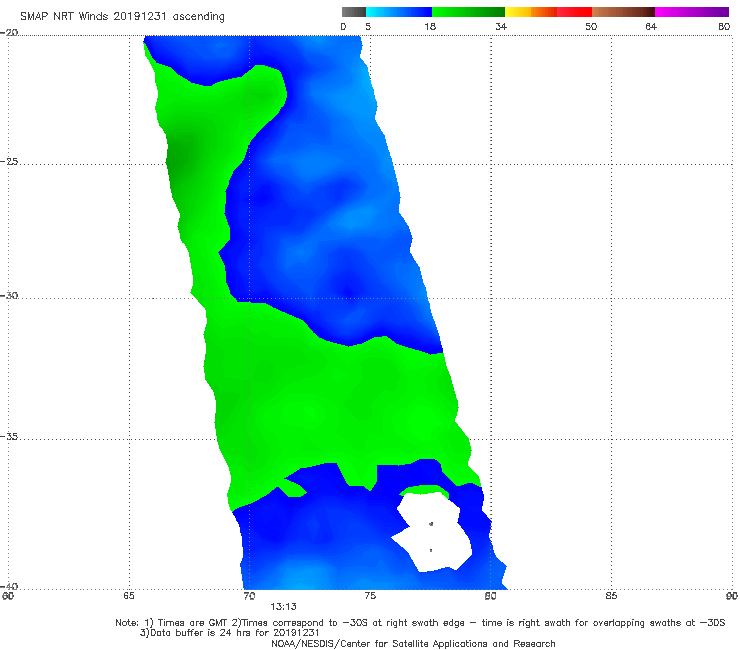Click the longitude label '70'
740x650 pixels.
[x=249, y=596]
